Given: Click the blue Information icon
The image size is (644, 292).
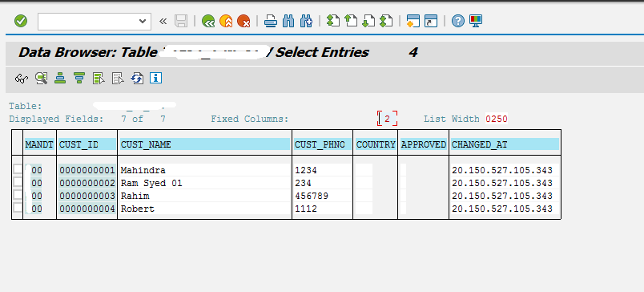Looking at the screenshot, I should 156,78.
